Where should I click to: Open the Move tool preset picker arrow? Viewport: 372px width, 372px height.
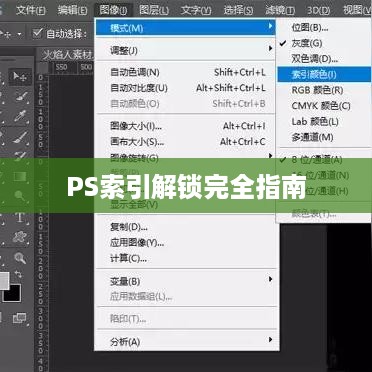(20, 34)
